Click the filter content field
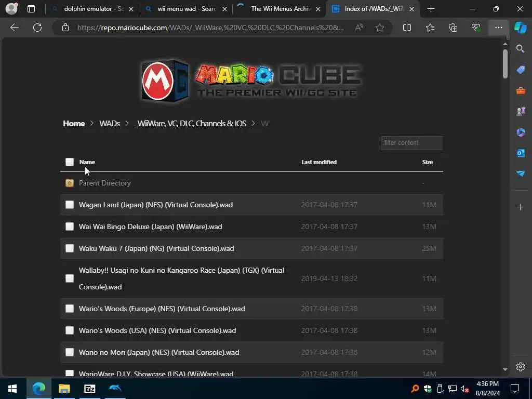Image resolution: width=532 pixels, height=399 pixels. coord(411,143)
